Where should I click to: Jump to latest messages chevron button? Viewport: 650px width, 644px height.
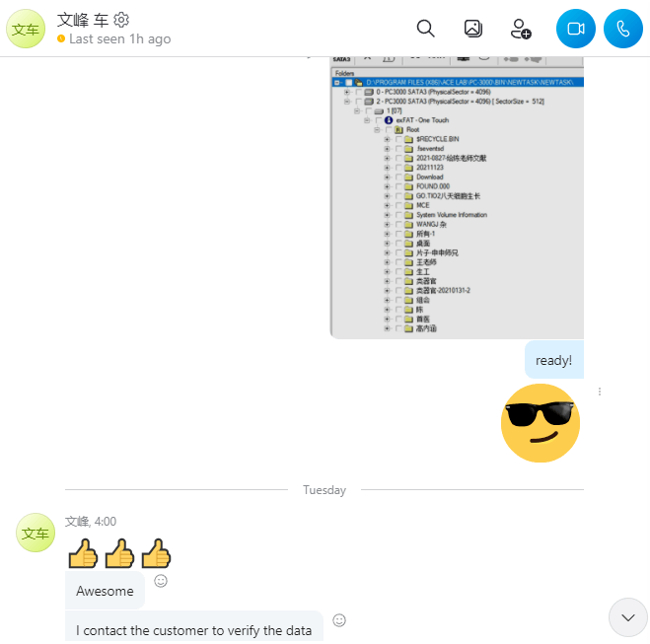(x=628, y=617)
